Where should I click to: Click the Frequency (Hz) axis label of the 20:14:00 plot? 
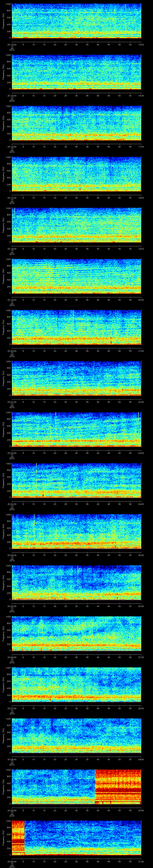pyautogui.click(x=4, y=21)
